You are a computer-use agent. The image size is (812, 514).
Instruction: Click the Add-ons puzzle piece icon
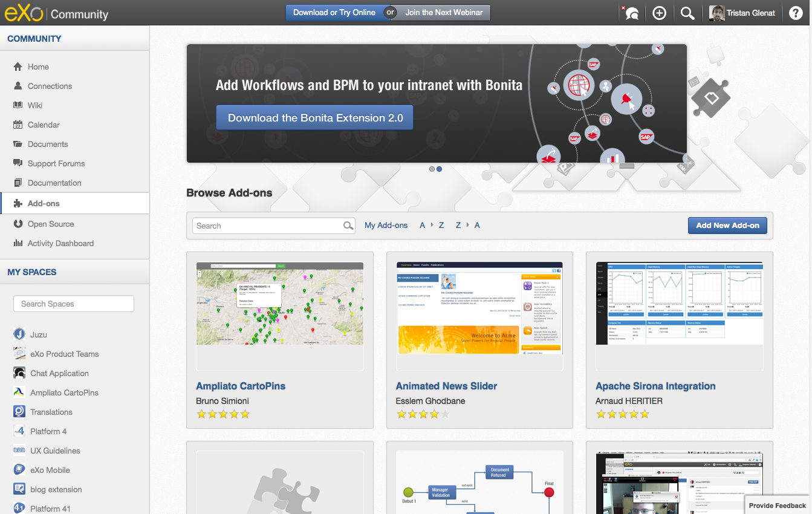(x=18, y=203)
